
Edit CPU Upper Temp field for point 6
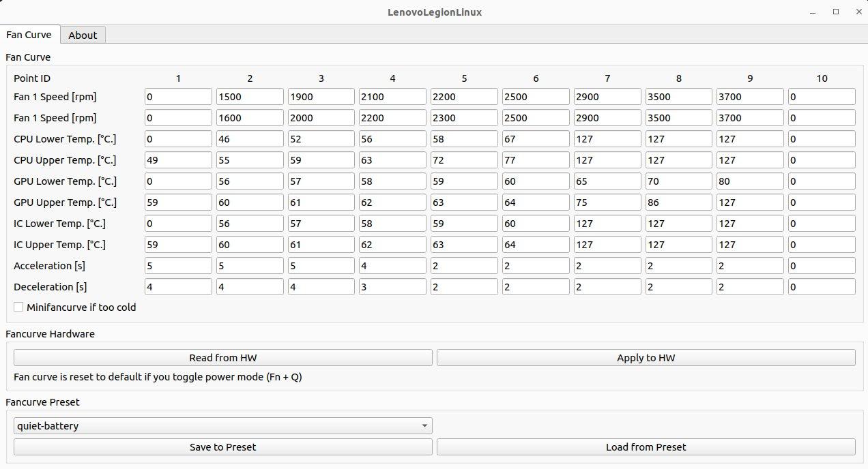click(x=536, y=160)
